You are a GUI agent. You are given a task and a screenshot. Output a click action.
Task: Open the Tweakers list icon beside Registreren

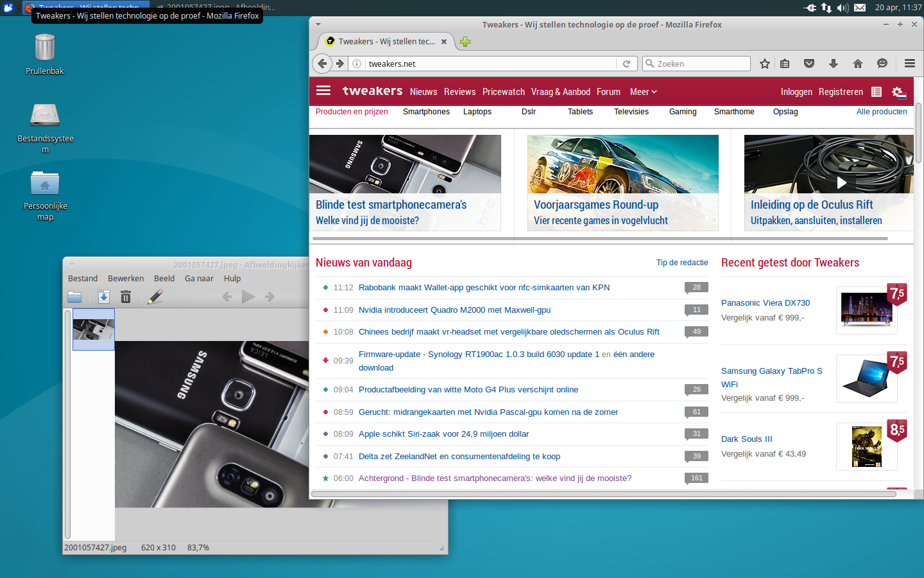click(x=877, y=92)
